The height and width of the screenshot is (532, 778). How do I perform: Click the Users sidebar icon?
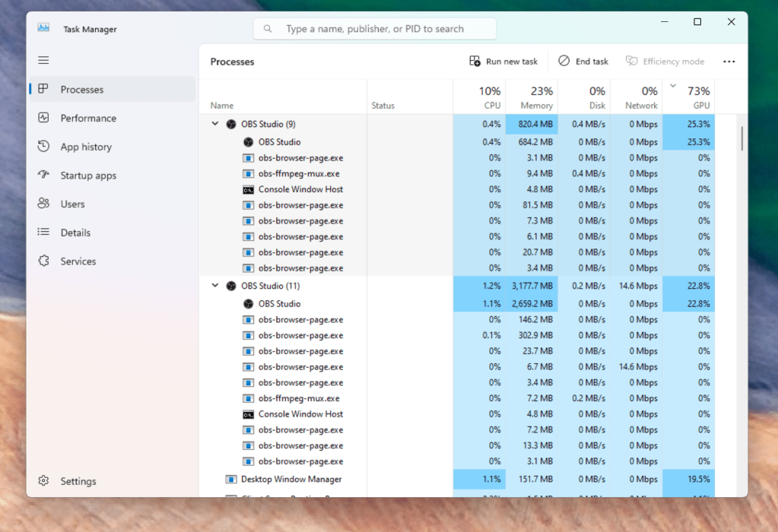43,203
